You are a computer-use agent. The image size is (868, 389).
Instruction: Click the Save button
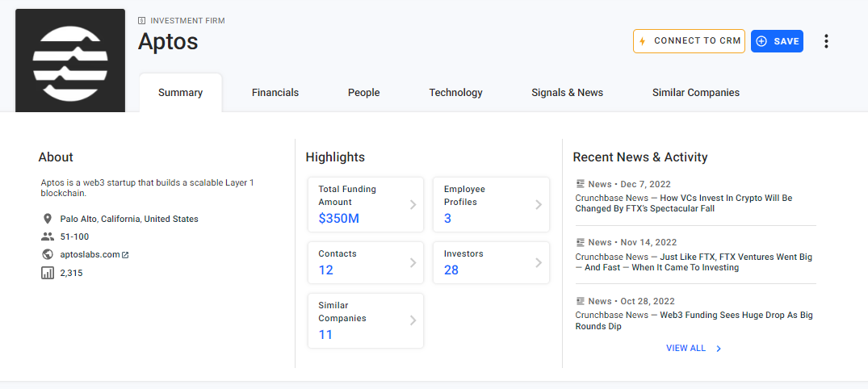tap(778, 41)
